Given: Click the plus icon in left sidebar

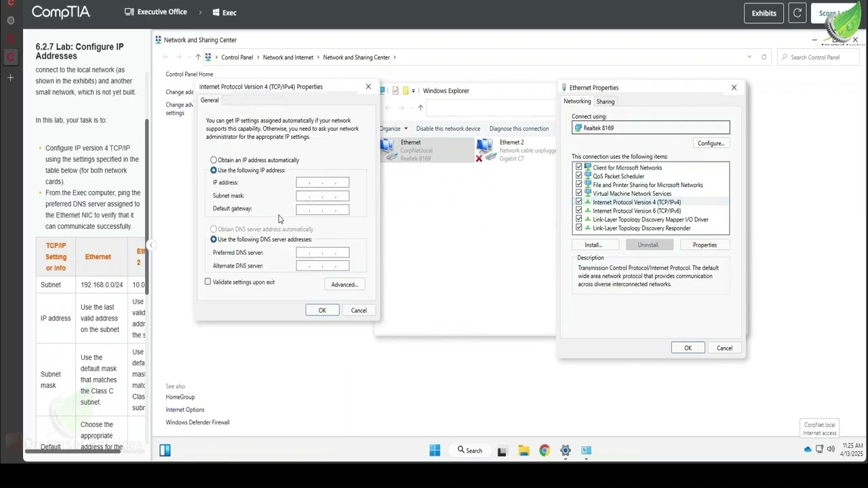Looking at the screenshot, I should click(x=11, y=78).
